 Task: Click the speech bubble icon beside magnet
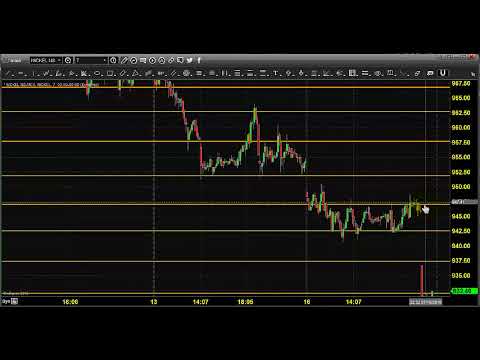(430, 73)
